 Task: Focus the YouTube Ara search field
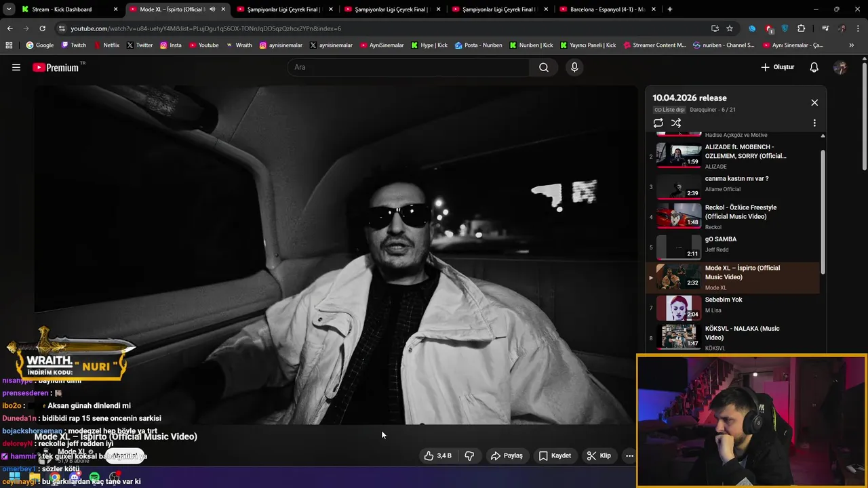[x=409, y=67]
